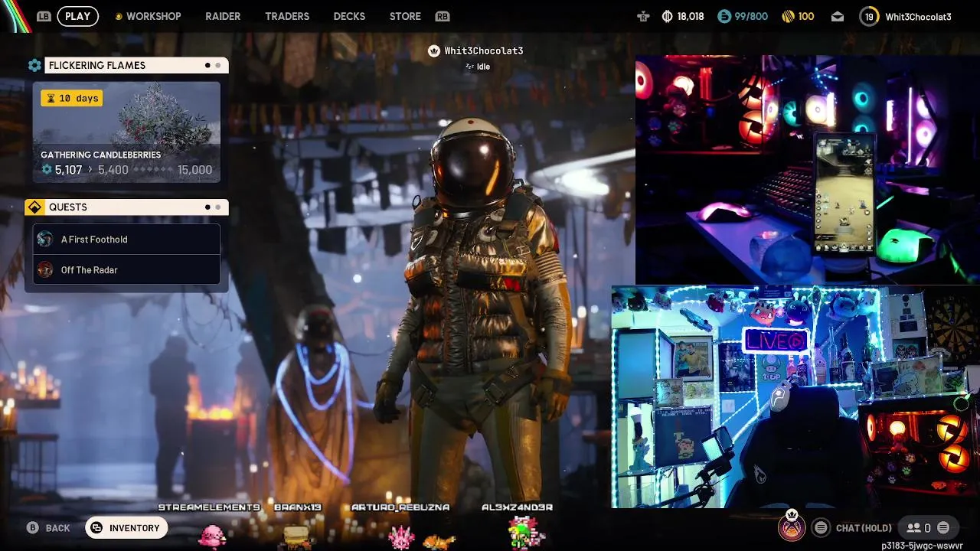Screen dimensions: 980x551
Task: Open the FLICKERING FLAMES header
Action: 136,66
